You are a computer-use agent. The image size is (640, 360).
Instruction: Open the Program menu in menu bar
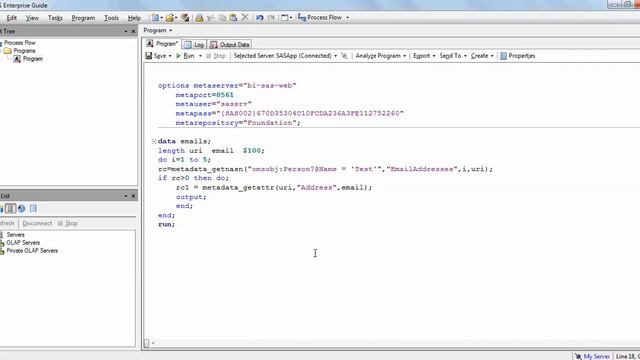click(83, 18)
